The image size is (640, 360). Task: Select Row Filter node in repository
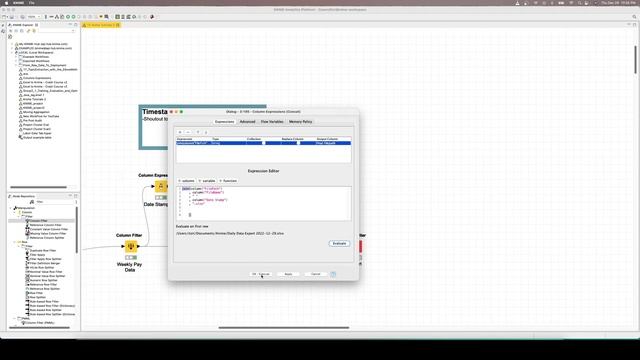click(x=36, y=293)
